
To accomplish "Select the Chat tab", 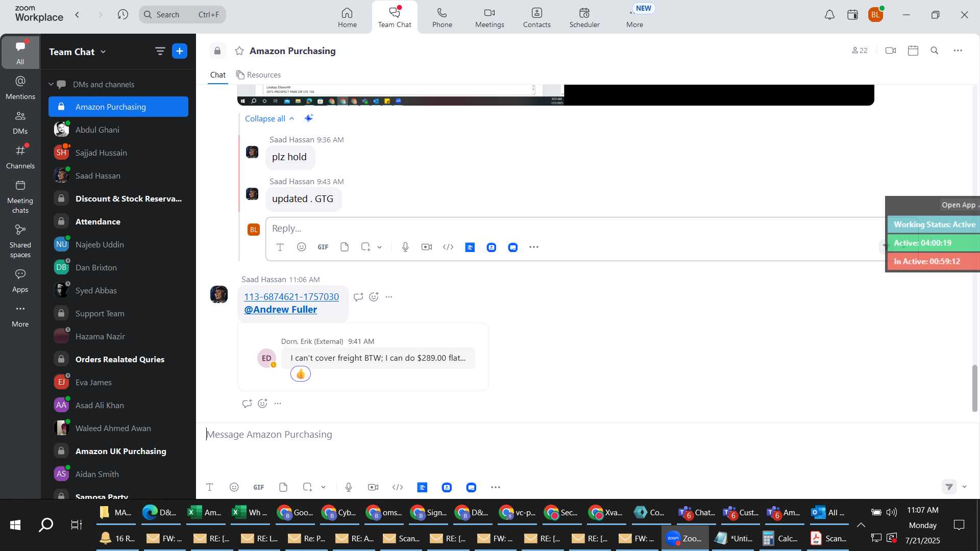I will click(218, 75).
